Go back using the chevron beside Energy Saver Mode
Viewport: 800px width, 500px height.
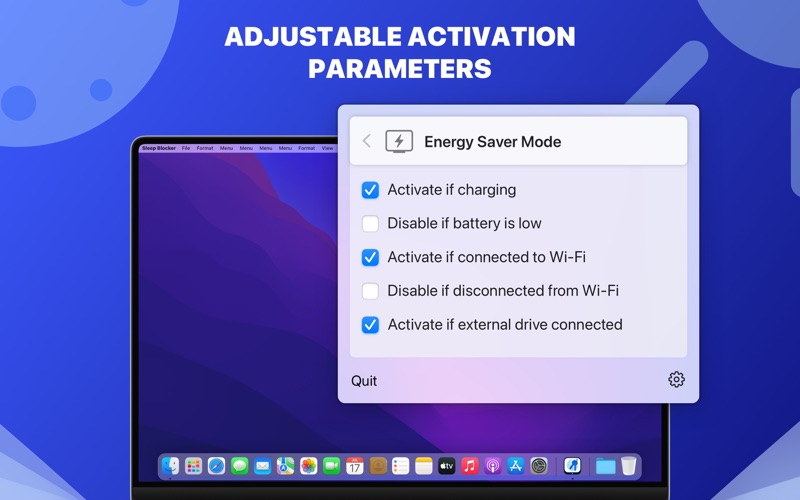pos(366,141)
